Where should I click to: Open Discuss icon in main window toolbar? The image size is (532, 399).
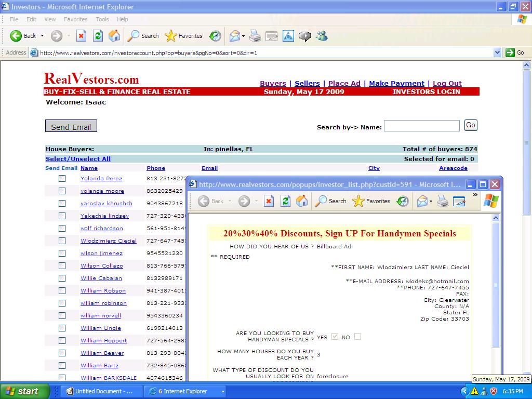click(x=304, y=36)
